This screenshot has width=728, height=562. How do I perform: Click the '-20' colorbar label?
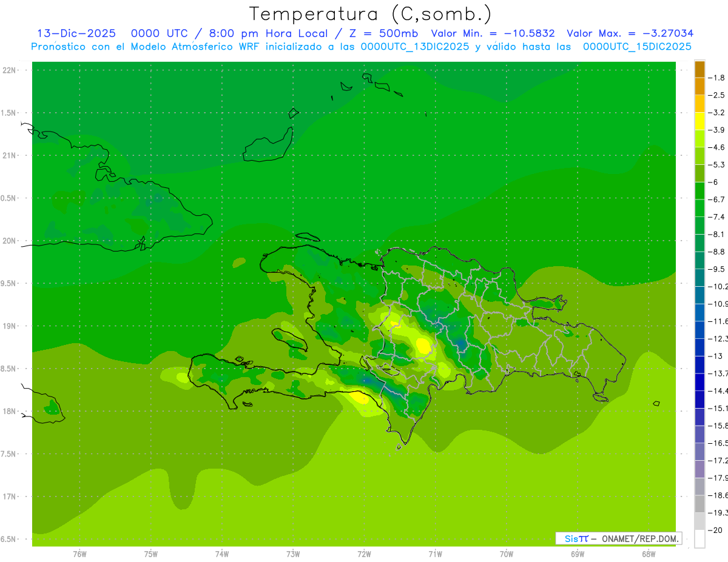pyautogui.click(x=715, y=530)
